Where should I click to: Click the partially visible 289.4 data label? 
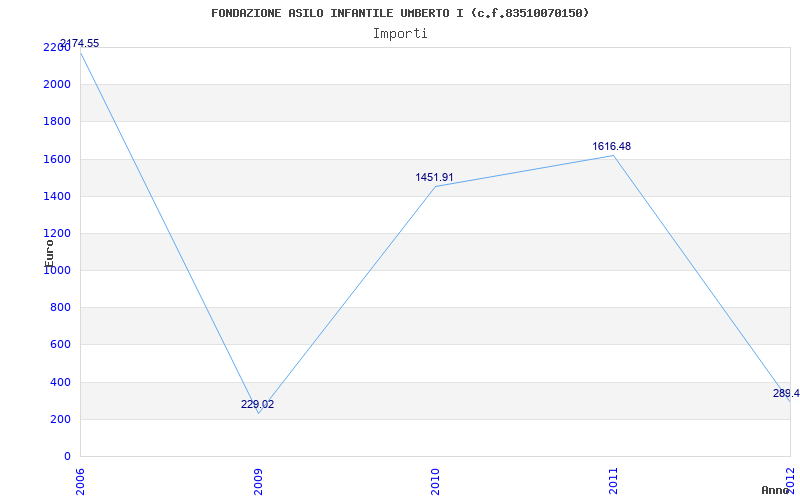point(786,393)
